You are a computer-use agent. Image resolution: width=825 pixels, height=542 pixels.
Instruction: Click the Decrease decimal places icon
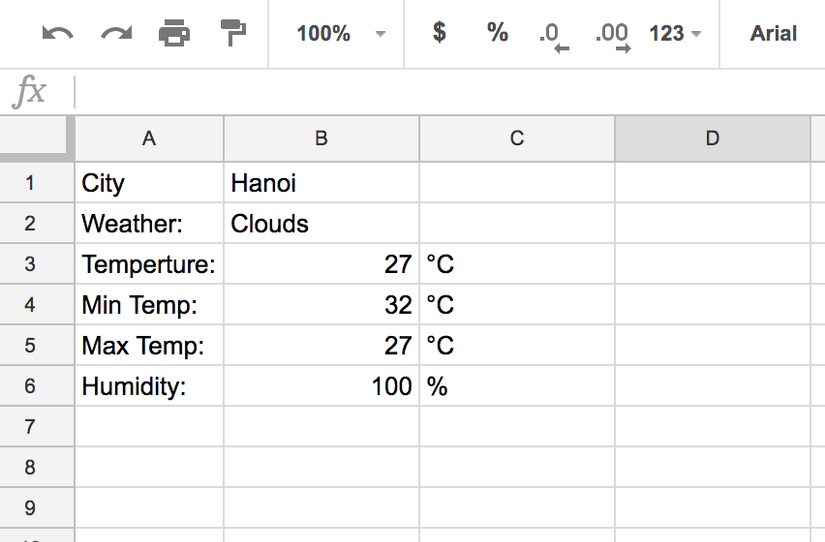pos(552,35)
